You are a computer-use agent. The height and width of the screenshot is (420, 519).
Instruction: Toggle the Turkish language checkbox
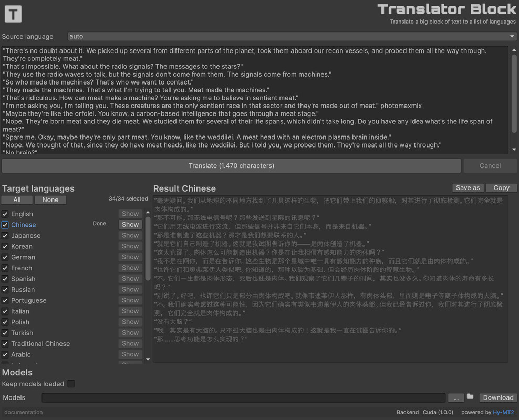(5, 333)
